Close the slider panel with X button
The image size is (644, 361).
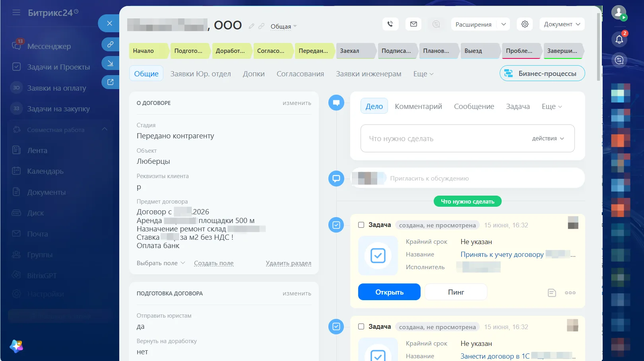tap(109, 23)
